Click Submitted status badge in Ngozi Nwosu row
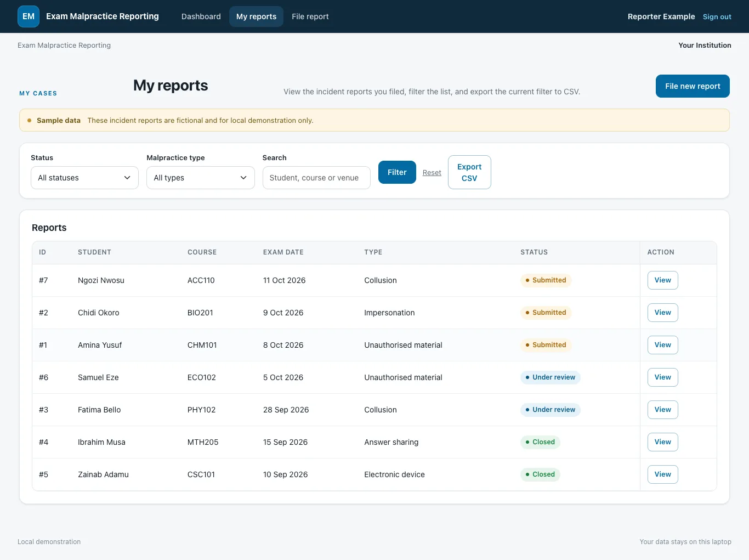Screen dimensions: 749x560 (546, 280)
